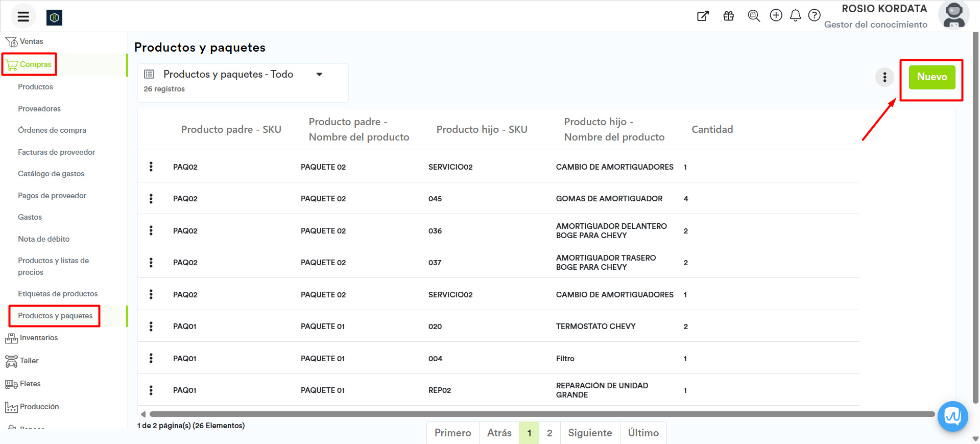Click the global search magnifier icon
This screenshot has height=444, width=980.
pyautogui.click(x=753, y=16)
